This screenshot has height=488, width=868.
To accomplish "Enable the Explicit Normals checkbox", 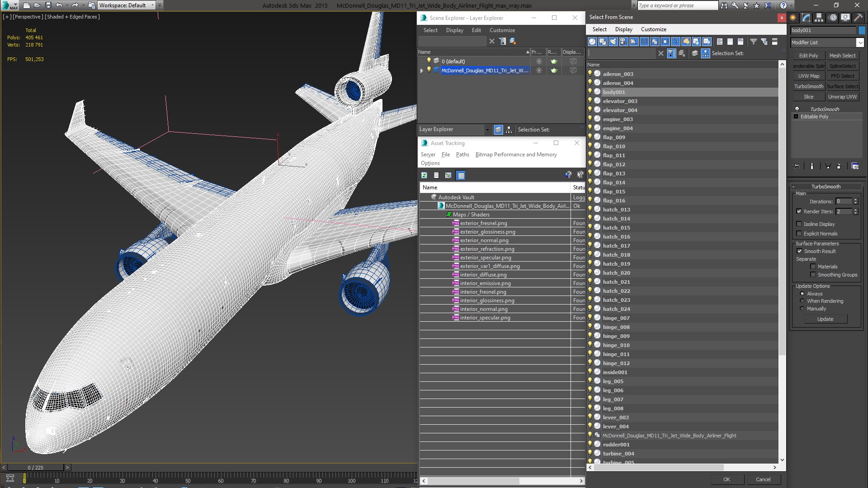I will (x=799, y=234).
